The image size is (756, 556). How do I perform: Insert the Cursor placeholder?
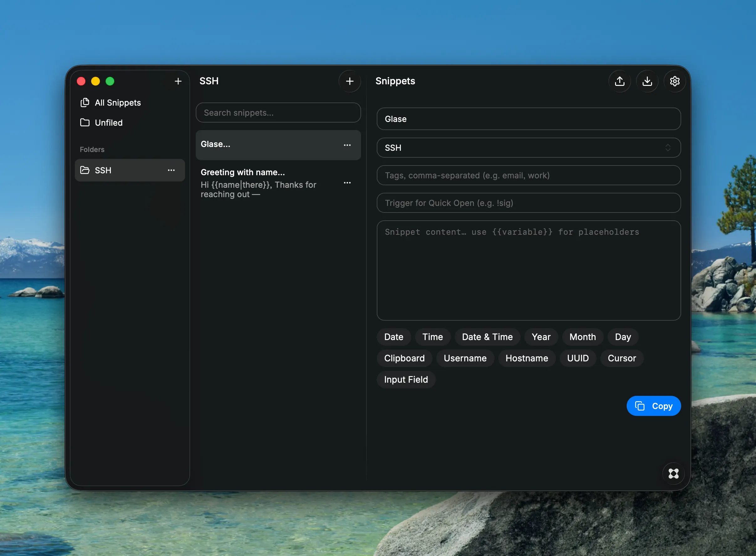click(622, 358)
